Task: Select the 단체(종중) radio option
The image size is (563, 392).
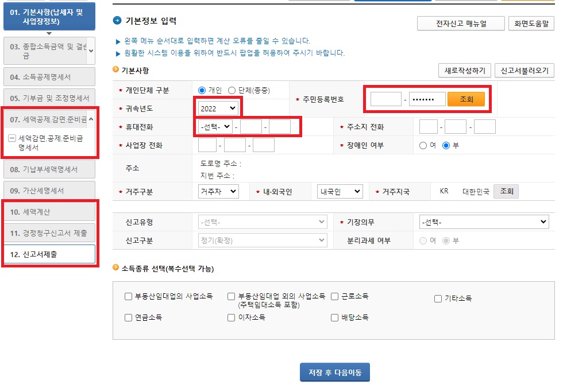Action: pyautogui.click(x=232, y=90)
